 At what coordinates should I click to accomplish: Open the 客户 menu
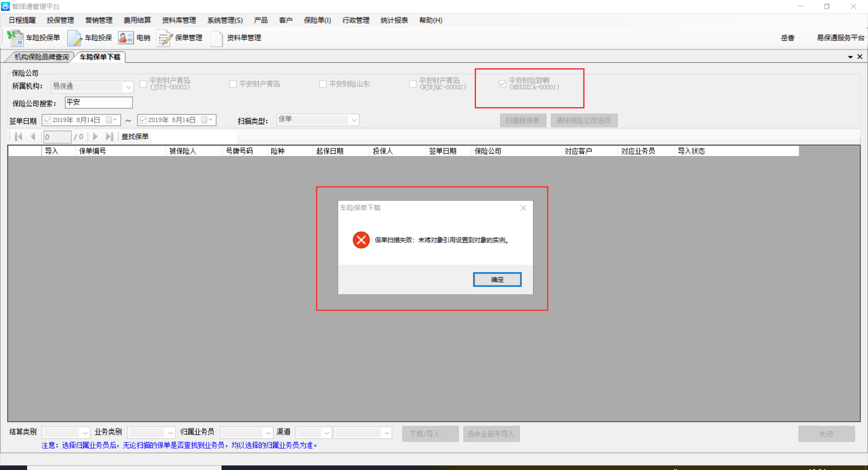click(286, 20)
